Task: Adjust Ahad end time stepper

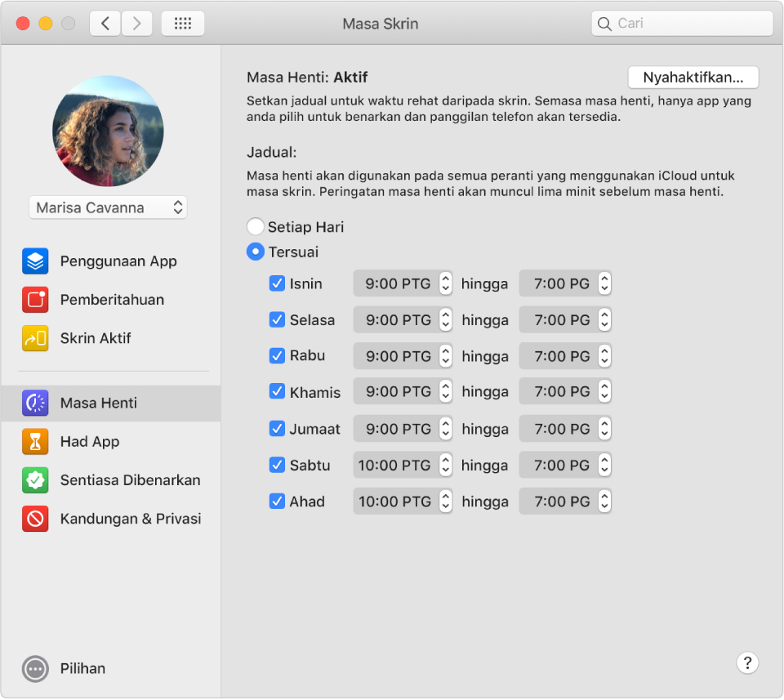Action: coord(604,501)
